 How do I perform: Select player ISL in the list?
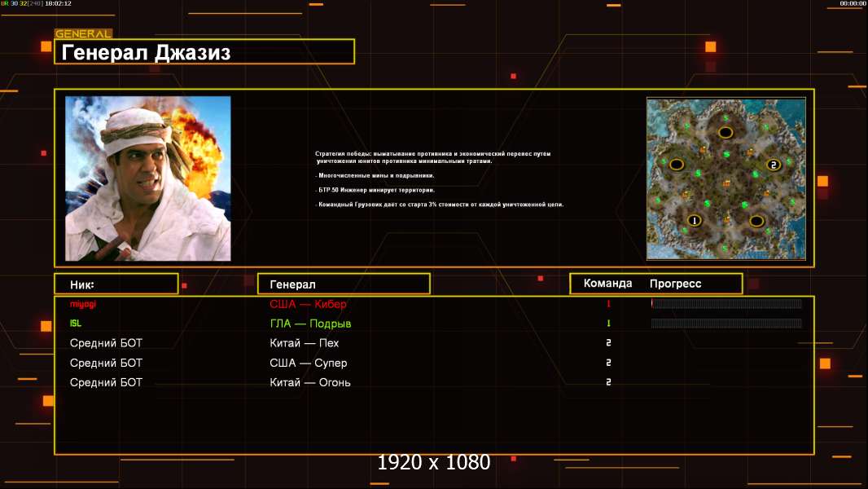tap(76, 324)
